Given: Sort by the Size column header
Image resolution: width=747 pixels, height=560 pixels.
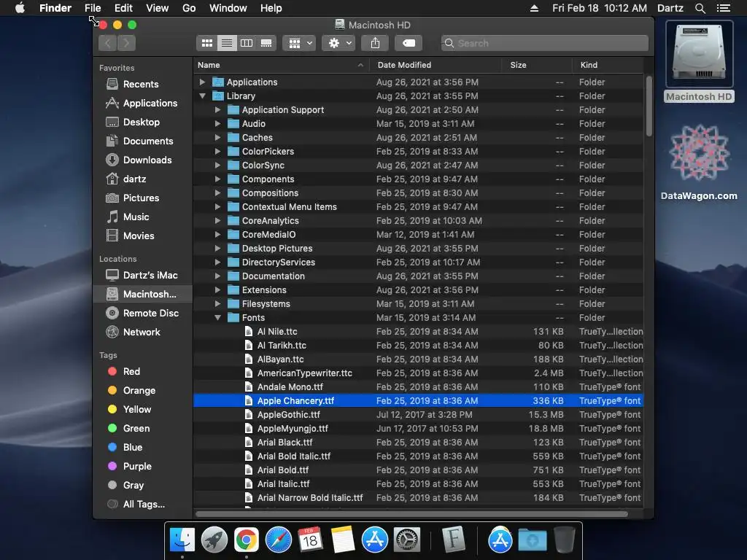Looking at the screenshot, I should click(537, 65).
